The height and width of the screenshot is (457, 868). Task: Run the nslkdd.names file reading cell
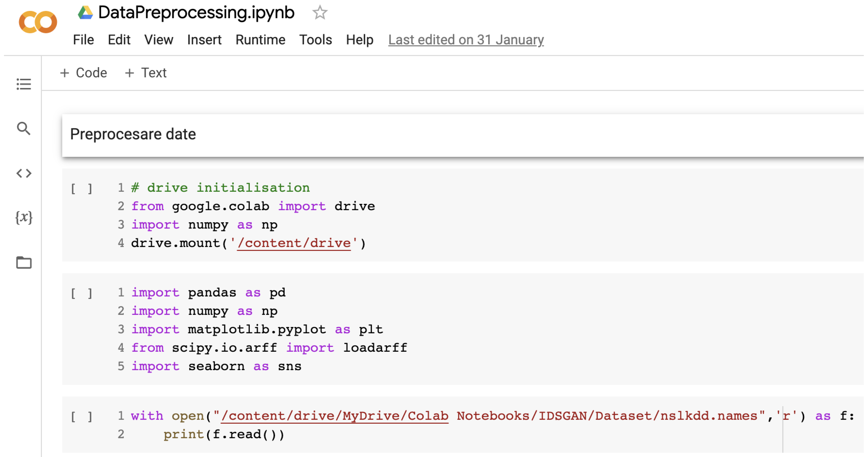[x=81, y=417]
